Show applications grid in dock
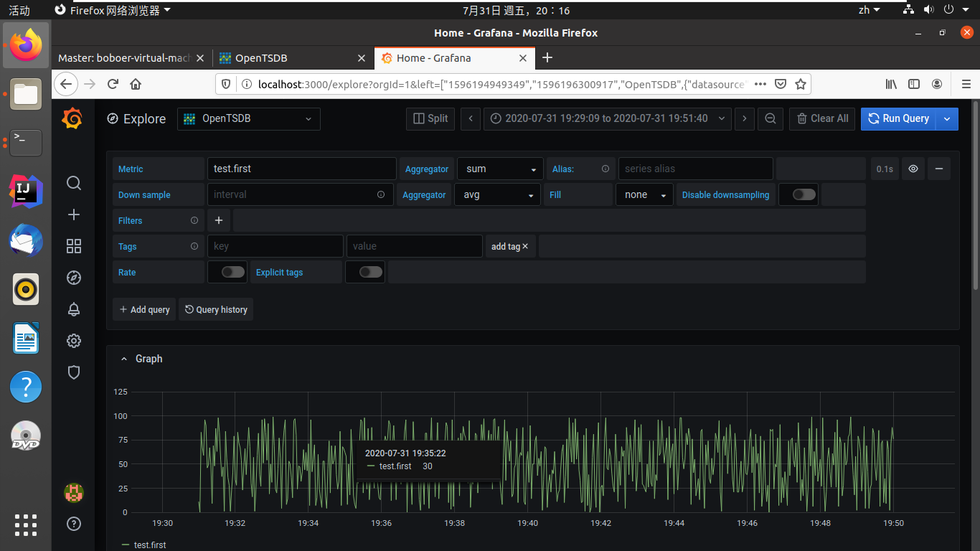This screenshot has height=551, width=980. point(26,524)
